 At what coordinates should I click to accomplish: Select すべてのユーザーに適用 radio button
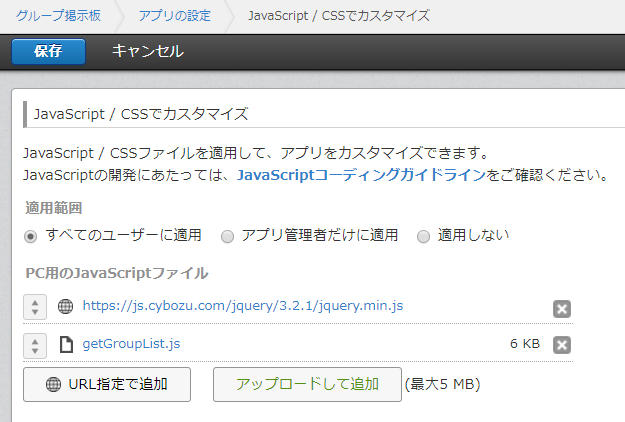[31, 236]
